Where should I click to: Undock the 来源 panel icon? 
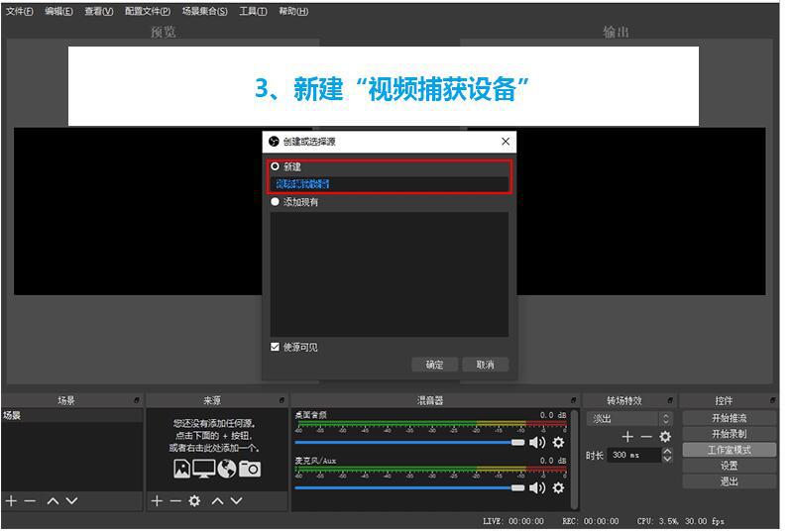282,400
